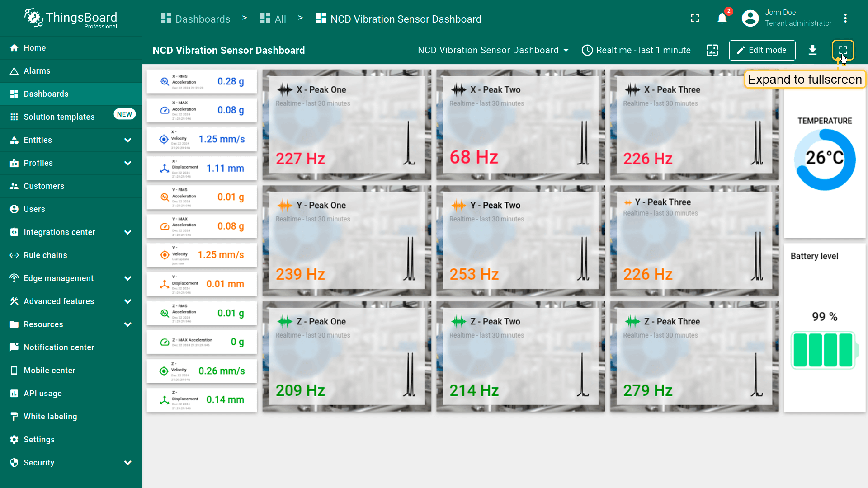Open the three-dot user menu
Image resolution: width=868 pixels, height=488 pixels.
[x=845, y=19]
